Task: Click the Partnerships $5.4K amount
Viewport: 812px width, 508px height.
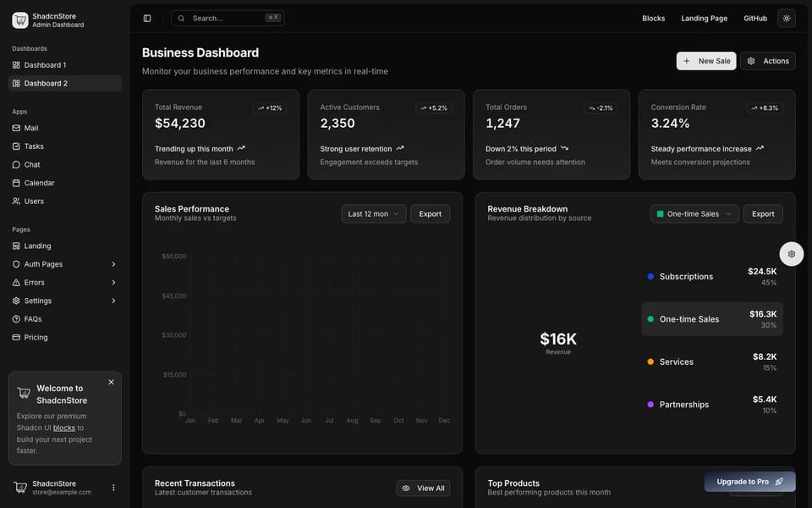Action: (x=765, y=399)
